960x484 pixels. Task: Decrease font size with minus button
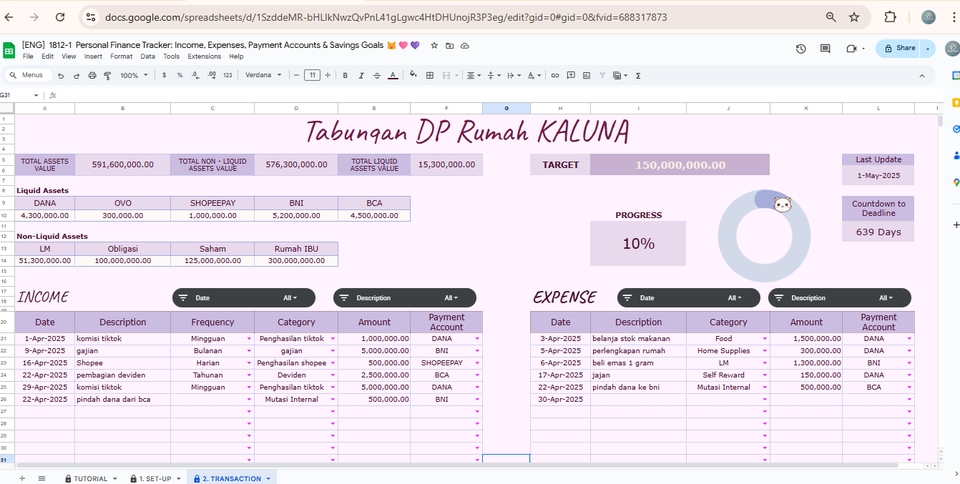click(296, 75)
